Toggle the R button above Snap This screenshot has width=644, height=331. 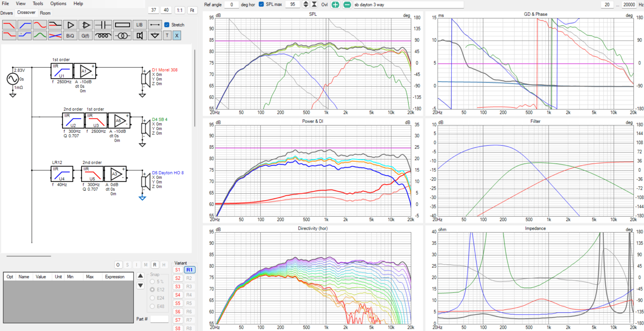(x=155, y=265)
